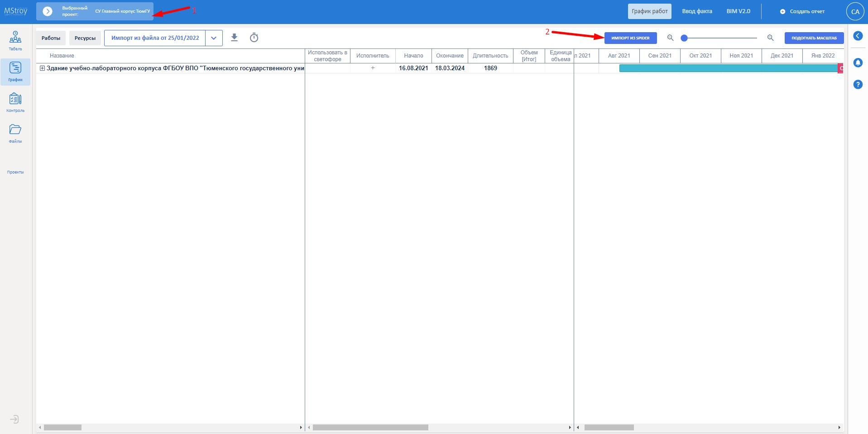Screen dimensions: 868x434
Task: Click the Создать отчет button
Action: 802,11
